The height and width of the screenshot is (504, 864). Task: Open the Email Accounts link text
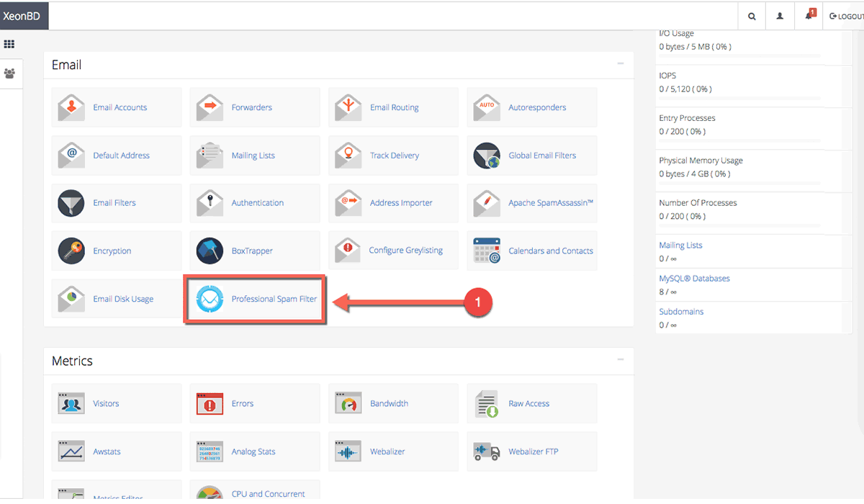tap(120, 107)
